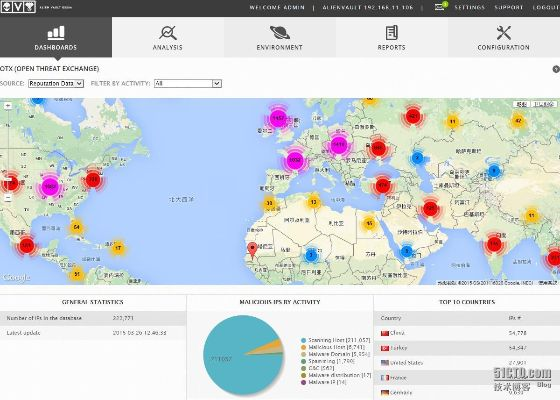Open the Support link
This screenshot has height=400, width=560.
pos(509,7)
